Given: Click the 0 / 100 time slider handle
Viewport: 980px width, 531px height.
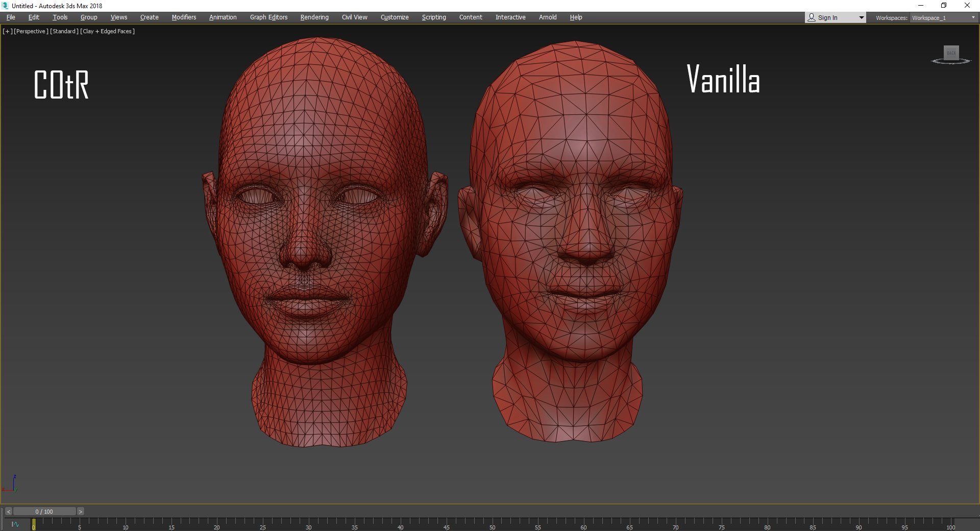Looking at the screenshot, I should click(44, 512).
